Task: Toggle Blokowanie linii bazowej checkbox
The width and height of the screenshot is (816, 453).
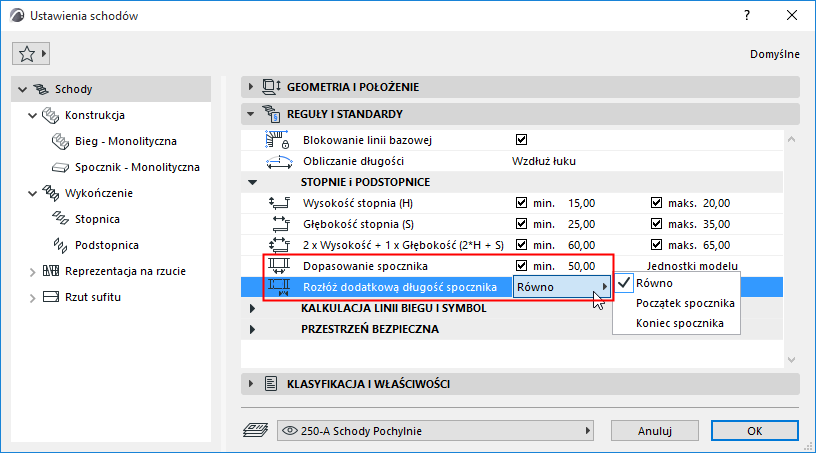Action: pyautogui.click(x=521, y=140)
